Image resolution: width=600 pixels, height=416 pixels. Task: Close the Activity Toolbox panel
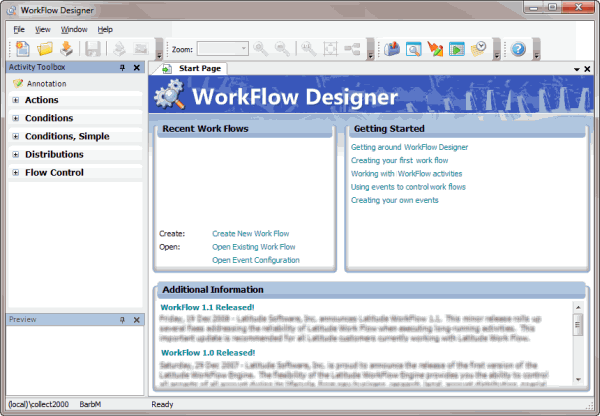coord(137,67)
